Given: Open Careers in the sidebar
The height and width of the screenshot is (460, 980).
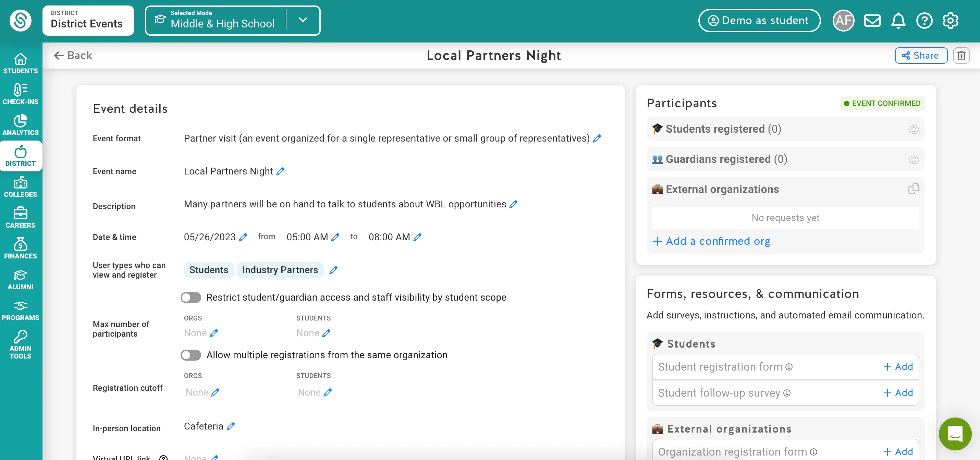Looking at the screenshot, I should [x=21, y=217].
